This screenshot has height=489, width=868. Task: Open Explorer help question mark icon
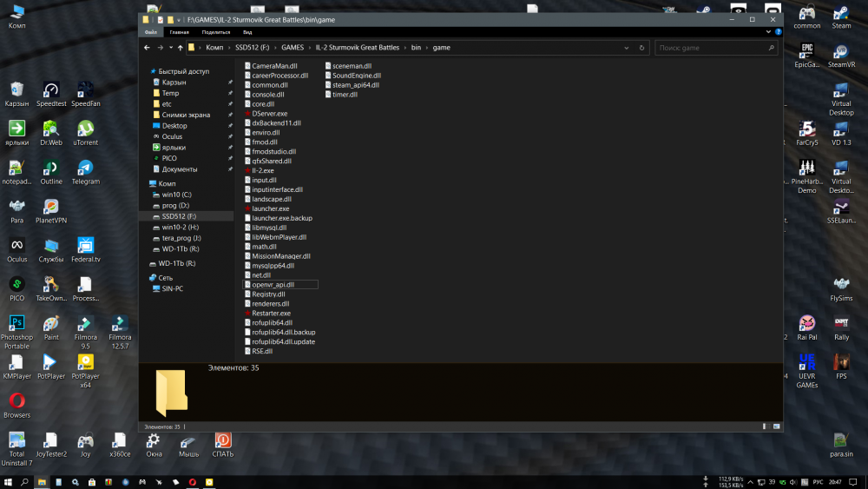(778, 32)
